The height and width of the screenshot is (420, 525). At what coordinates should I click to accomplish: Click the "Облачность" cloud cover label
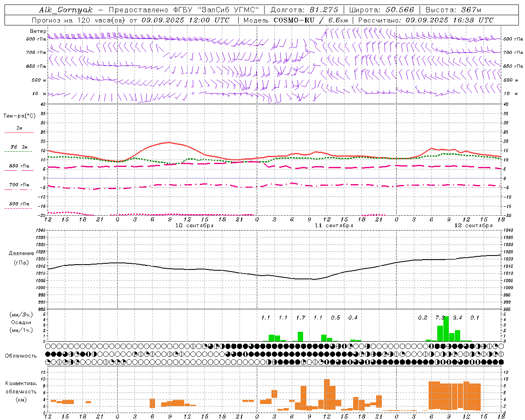pyautogui.click(x=21, y=356)
